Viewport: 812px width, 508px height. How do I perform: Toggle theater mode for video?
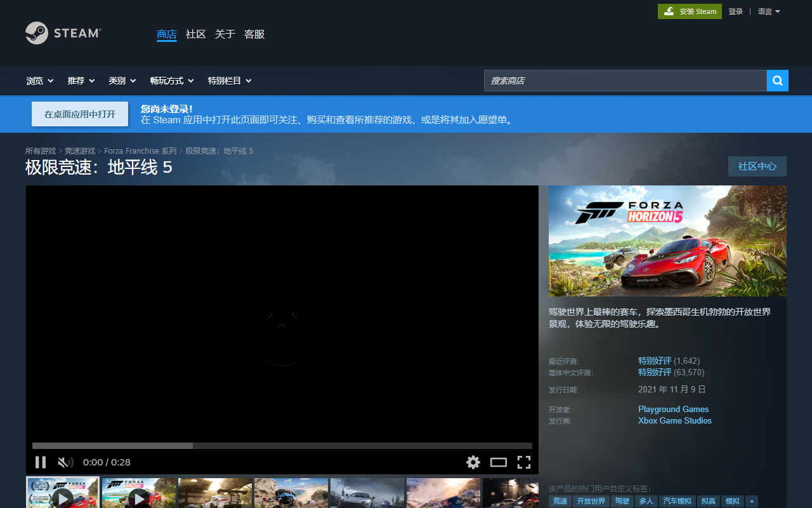(499, 462)
